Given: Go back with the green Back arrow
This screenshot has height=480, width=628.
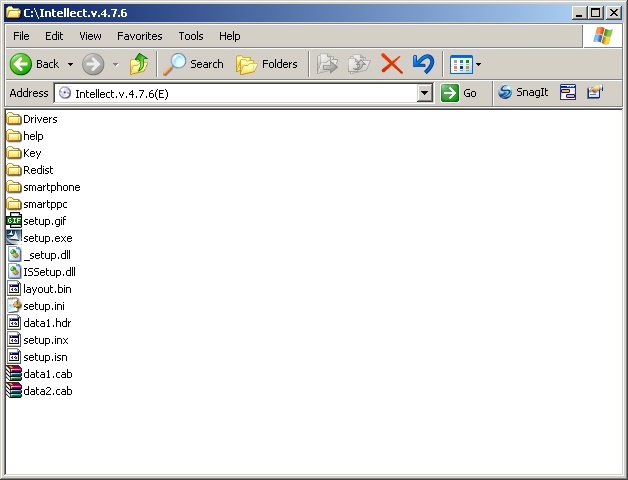Looking at the screenshot, I should [x=21, y=64].
